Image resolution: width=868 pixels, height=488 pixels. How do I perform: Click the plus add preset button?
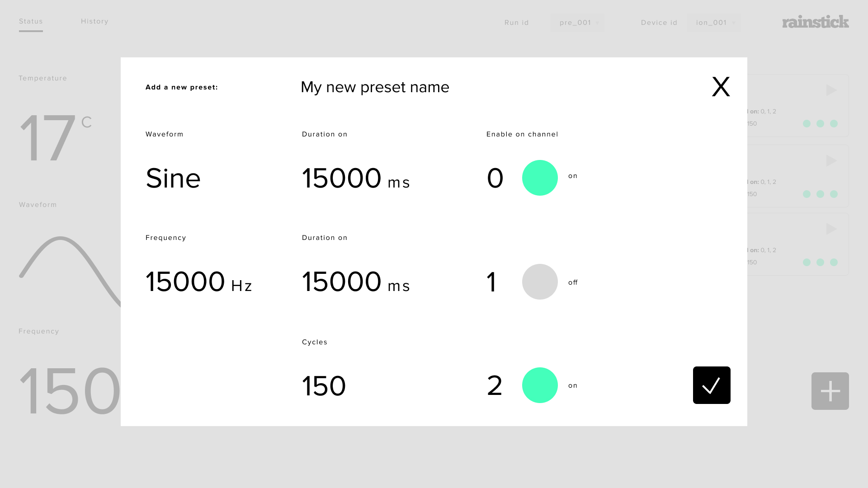point(830,391)
